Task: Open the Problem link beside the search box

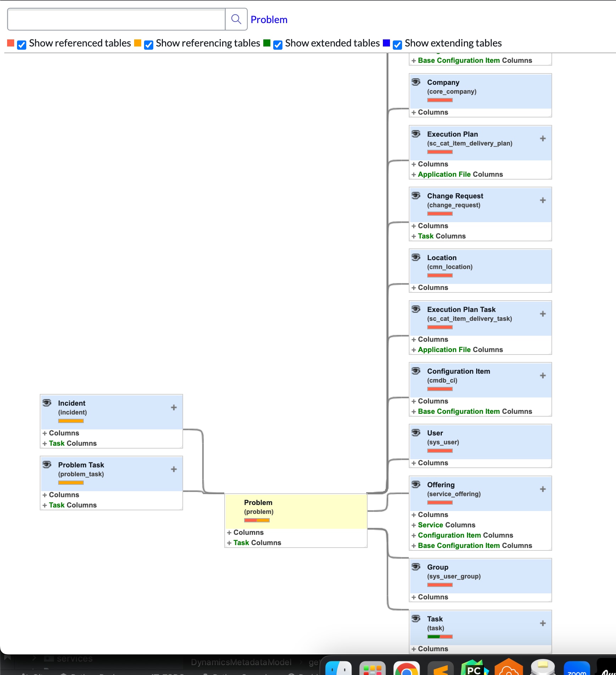Action: point(269,19)
